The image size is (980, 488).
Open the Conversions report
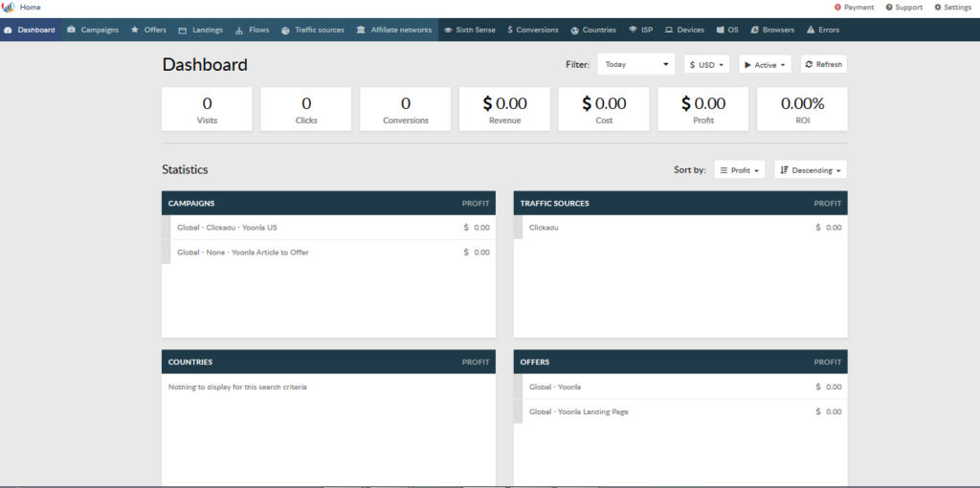(533, 30)
